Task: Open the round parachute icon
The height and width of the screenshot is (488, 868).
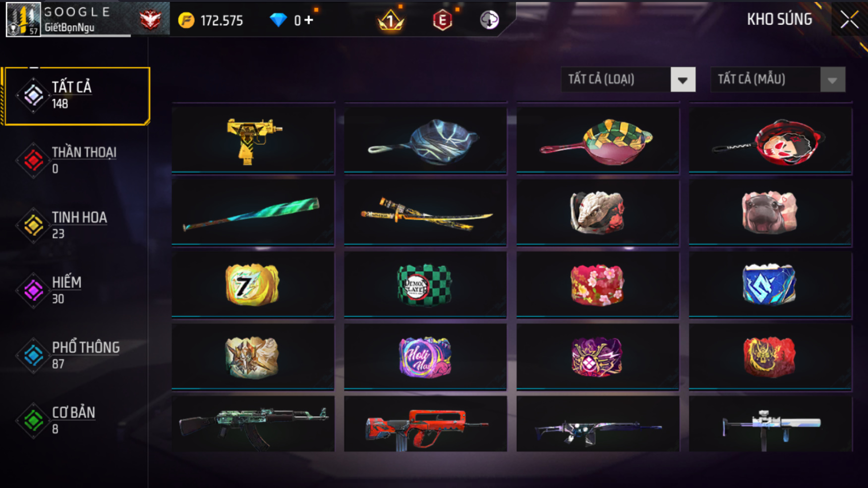Action: (x=489, y=20)
